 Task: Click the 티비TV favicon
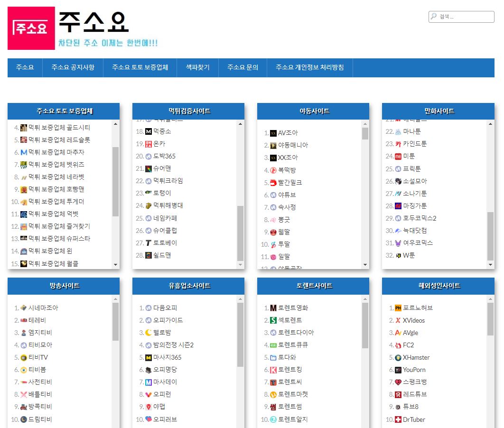point(23,358)
